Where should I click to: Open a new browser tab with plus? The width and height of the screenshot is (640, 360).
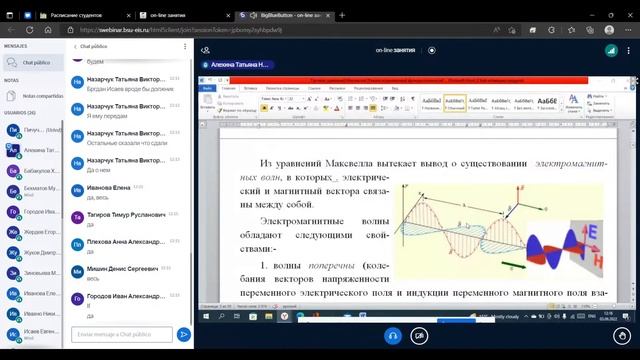pos(342,16)
